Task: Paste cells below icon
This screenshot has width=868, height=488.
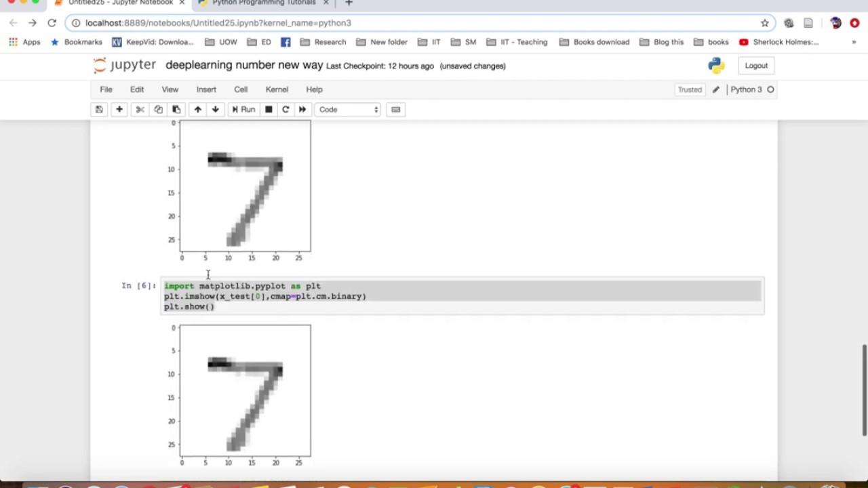Action: point(176,110)
